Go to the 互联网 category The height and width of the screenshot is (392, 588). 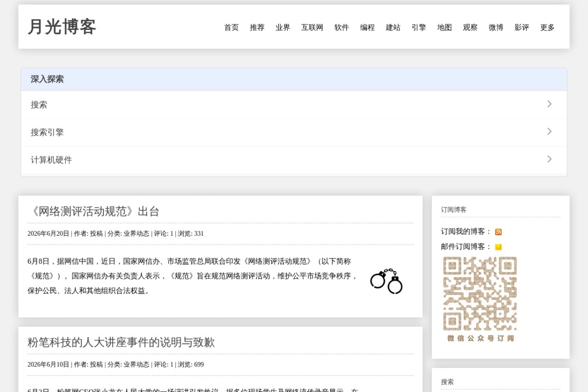click(312, 27)
